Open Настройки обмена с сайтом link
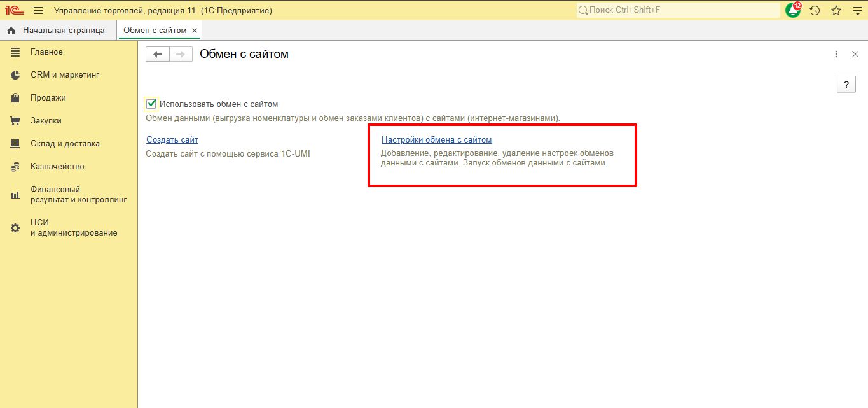868x408 pixels. point(436,139)
